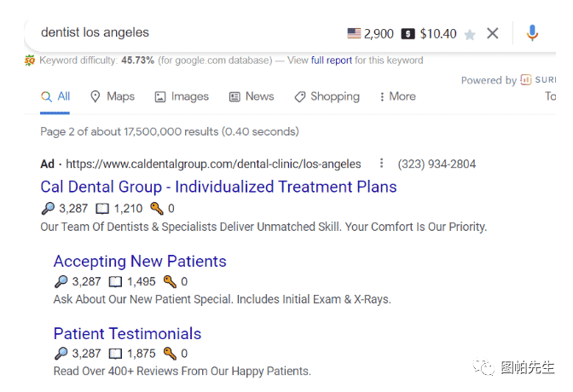Click the key icon under Accepting New Patients
Viewport: 573px width, 392px height.
[x=170, y=281]
